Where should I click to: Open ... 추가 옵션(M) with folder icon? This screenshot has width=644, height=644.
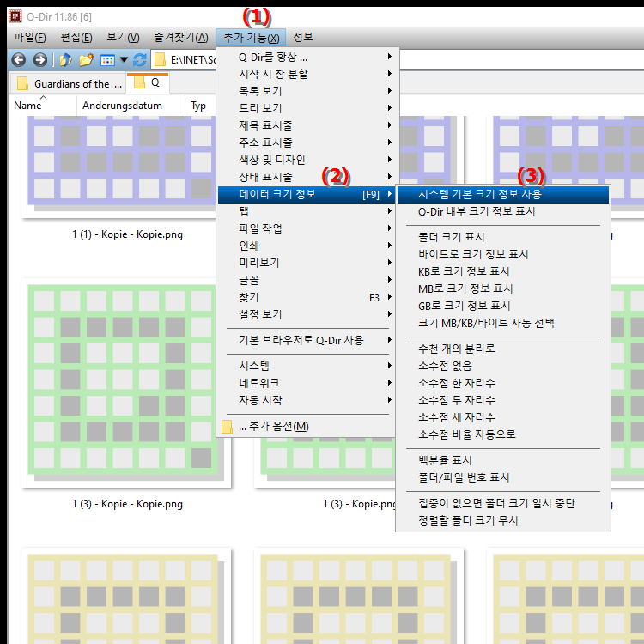307,426
